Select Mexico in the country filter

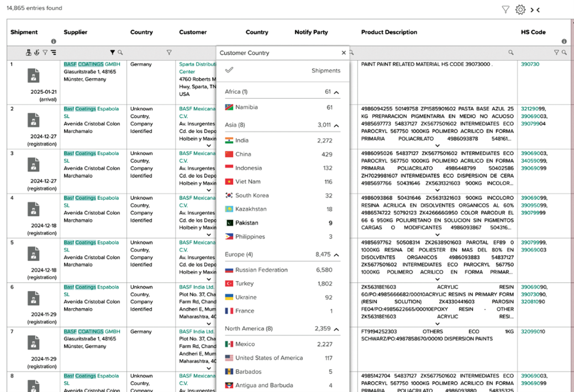[279, 344]
